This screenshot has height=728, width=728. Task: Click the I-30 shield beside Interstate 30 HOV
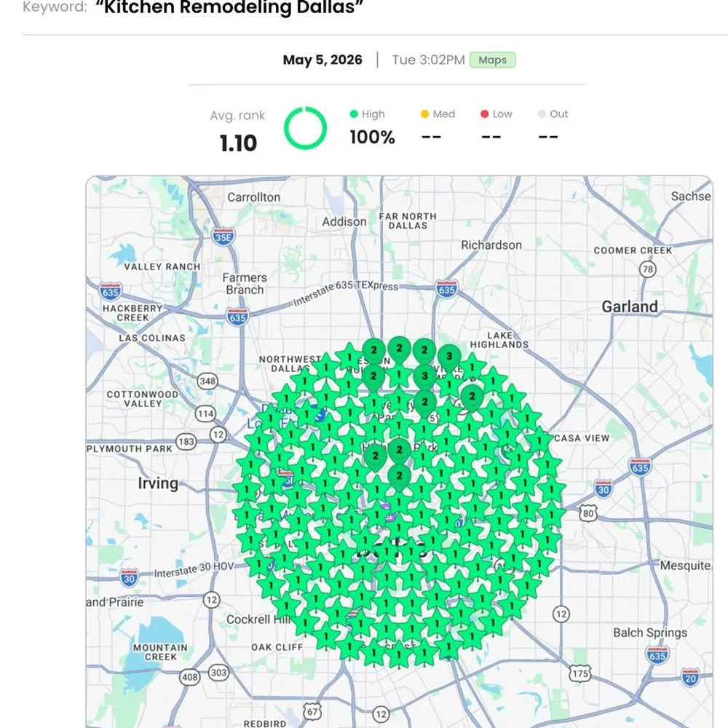(129, 578)
